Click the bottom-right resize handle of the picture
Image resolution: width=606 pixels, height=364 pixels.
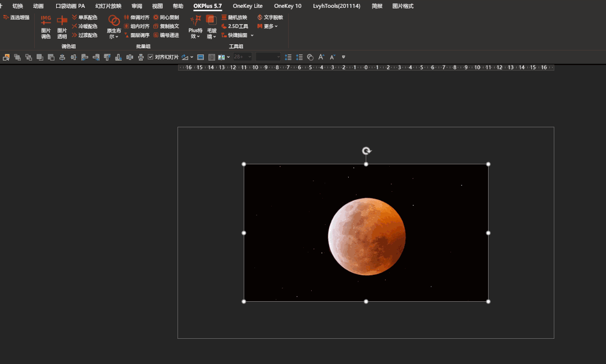(x=488, y=302)
